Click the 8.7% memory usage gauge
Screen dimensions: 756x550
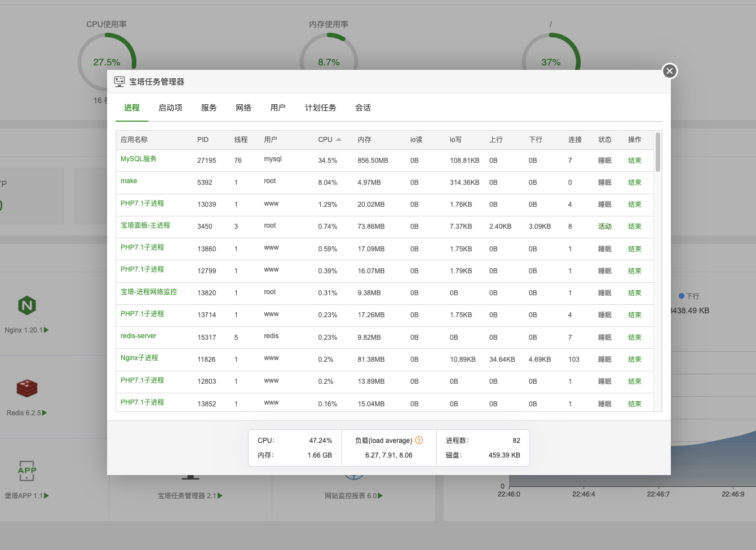pos(329,62)
